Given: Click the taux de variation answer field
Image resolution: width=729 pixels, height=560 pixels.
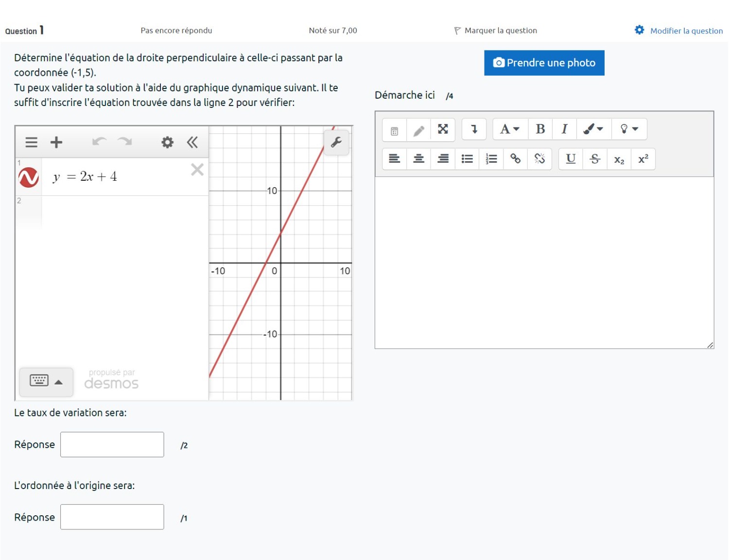Looking at the screenshot, I should pyautogui.click(x=112, y=444).
